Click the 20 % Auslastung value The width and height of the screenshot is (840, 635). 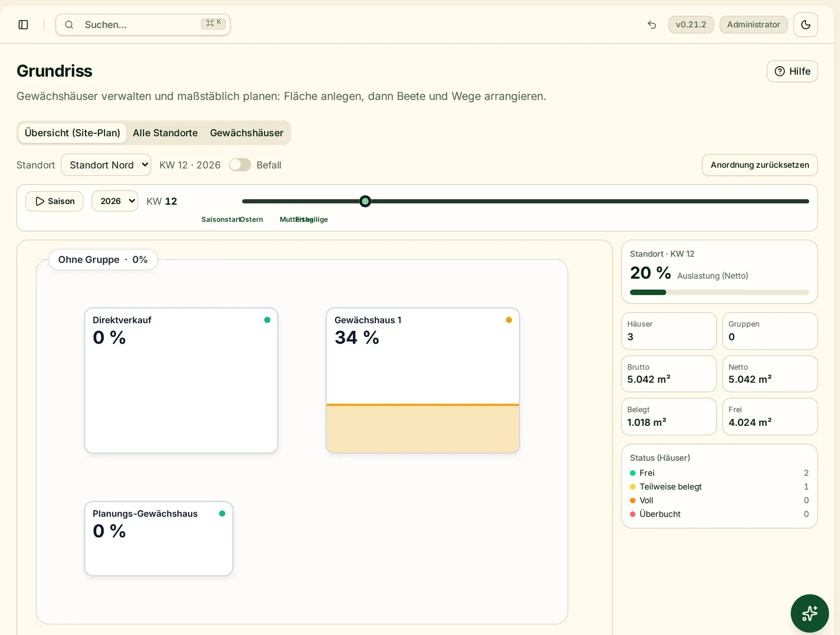[651, 273]
